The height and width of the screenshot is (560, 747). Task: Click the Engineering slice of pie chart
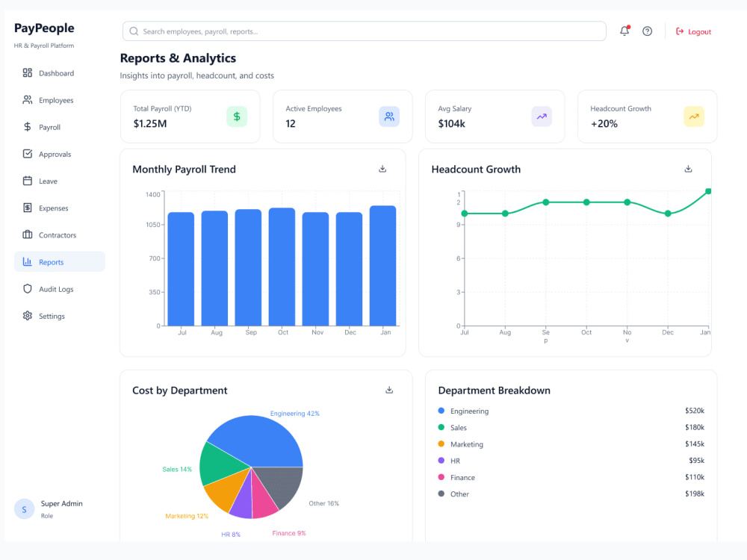click(x=260, y=441)
